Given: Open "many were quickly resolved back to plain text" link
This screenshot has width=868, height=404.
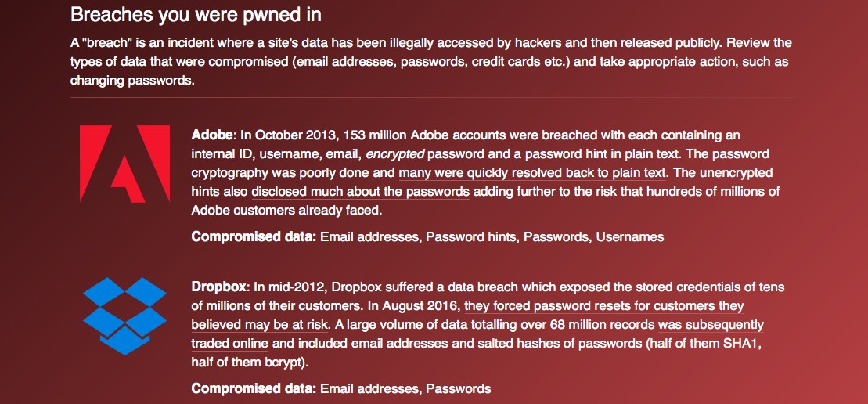Looking at the screenshot, I should (533, 172).
